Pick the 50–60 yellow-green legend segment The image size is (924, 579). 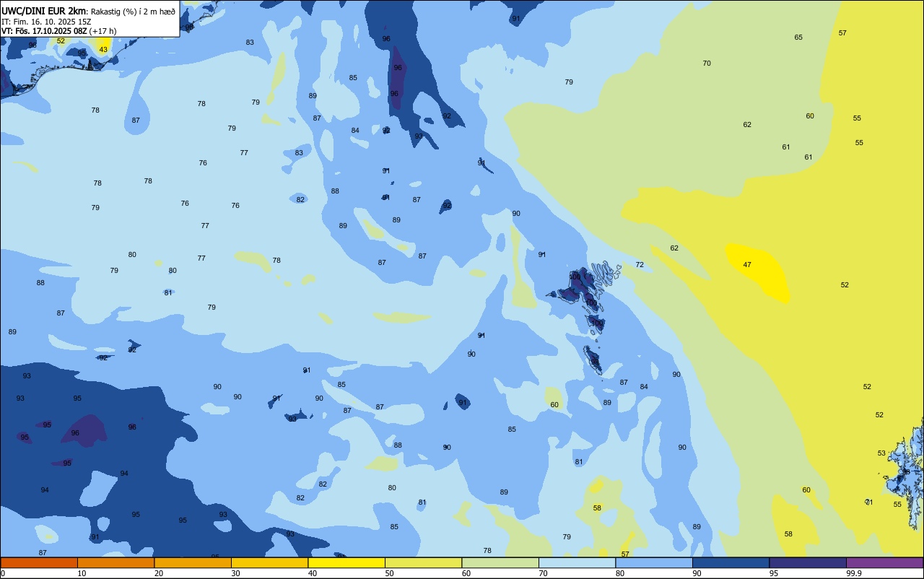[423, 562]
